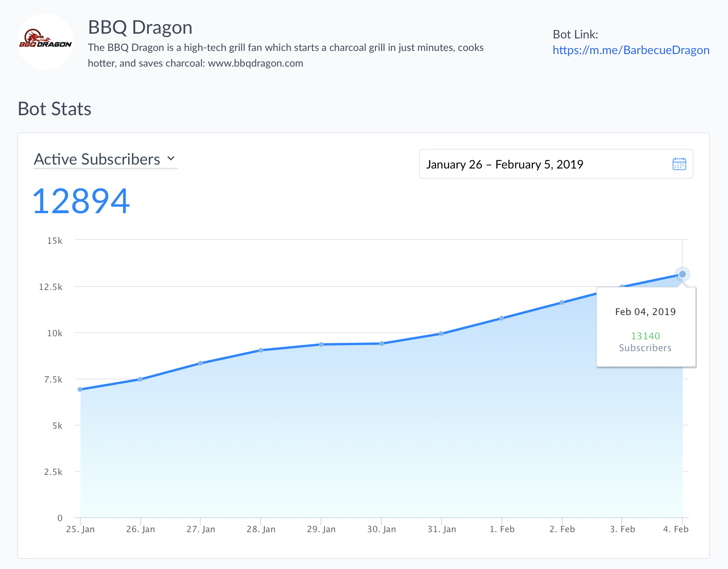Screen dimensions: 728x569
Task: Click the 'Bot Link:' label
Action: (x=575, y=34)
